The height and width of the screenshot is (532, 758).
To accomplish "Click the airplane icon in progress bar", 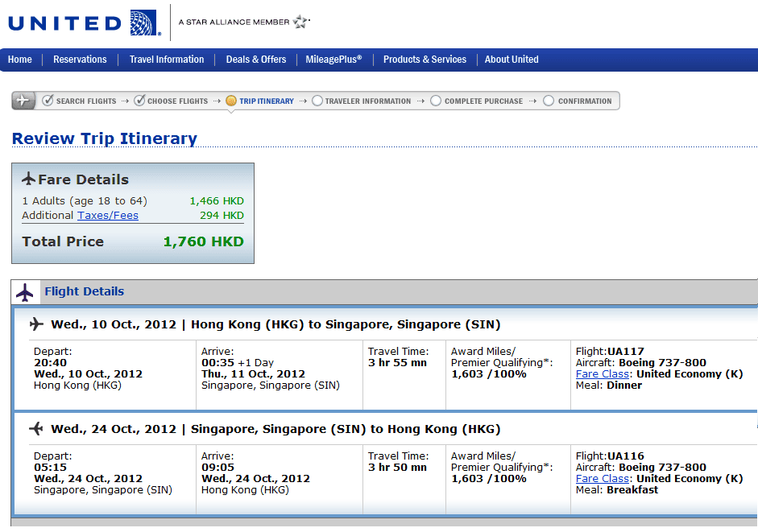I will 23,101.
